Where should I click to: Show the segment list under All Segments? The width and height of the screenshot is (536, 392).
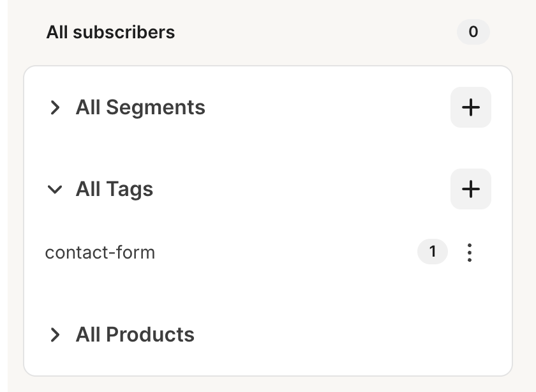pos(56,107)
